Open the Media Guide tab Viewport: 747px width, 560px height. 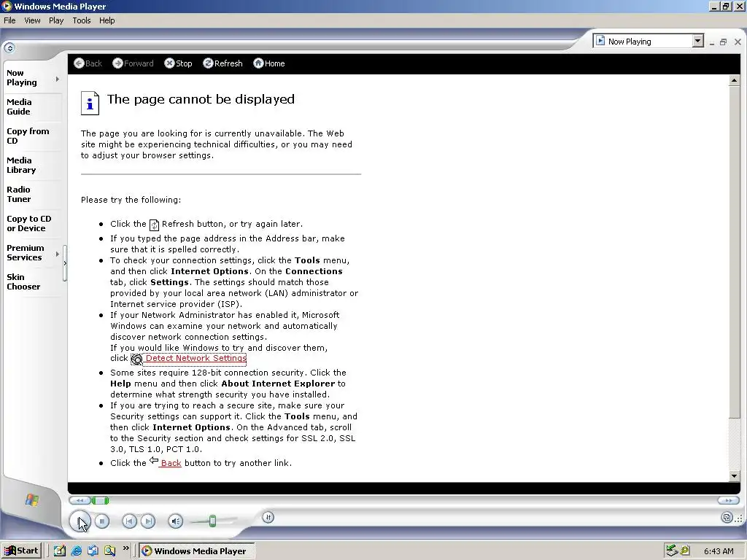pyautogui.click(x=19, y=106)
